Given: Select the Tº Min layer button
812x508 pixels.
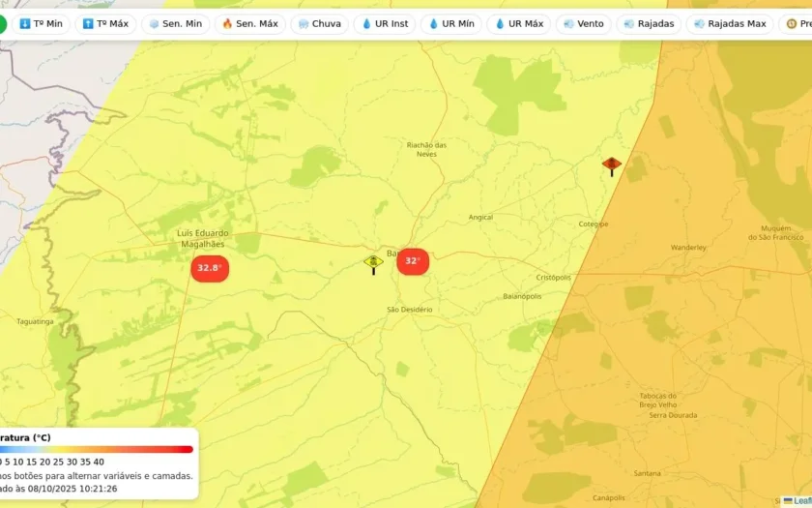Looking at the screenshot, I should pyautogui.click(x=41, y=24).
